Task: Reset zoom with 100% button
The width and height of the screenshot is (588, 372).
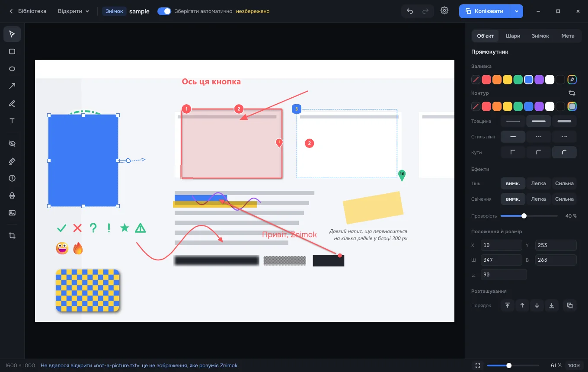Action: tap(574, 366)
